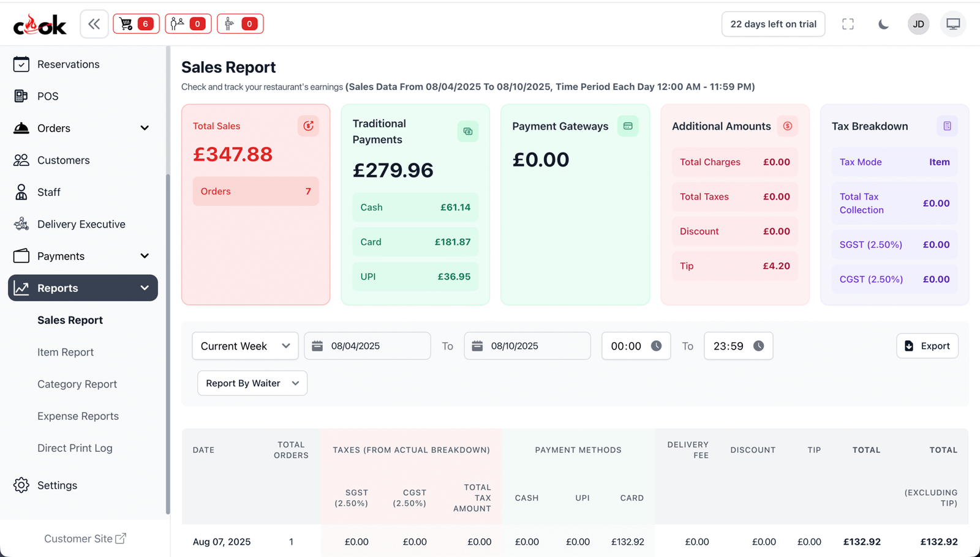Open the cart orders icon with badge 6
This screenshot has height=557, width=980.
point(136,24)
